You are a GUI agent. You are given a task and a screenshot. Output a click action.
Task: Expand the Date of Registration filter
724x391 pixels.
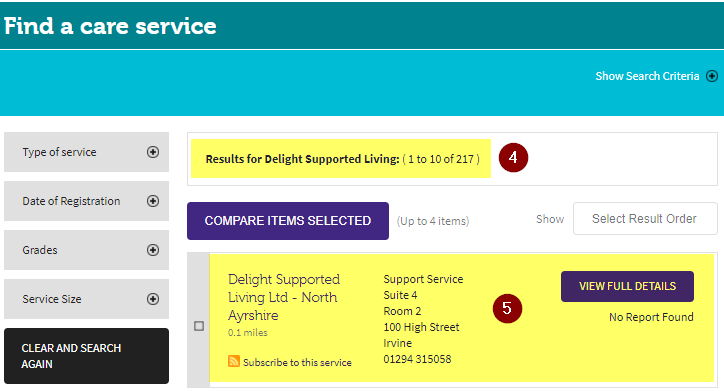coord(86,201)
